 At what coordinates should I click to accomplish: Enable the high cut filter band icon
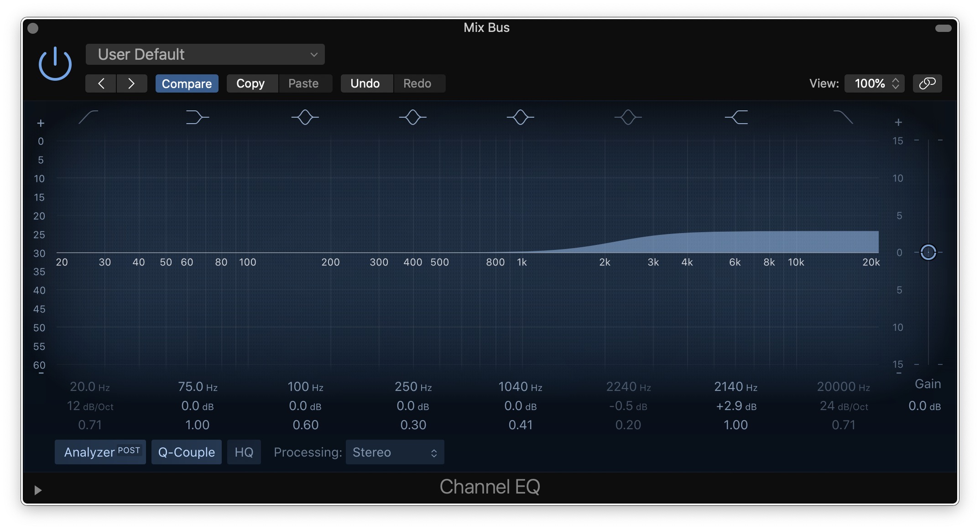point(843,117)
